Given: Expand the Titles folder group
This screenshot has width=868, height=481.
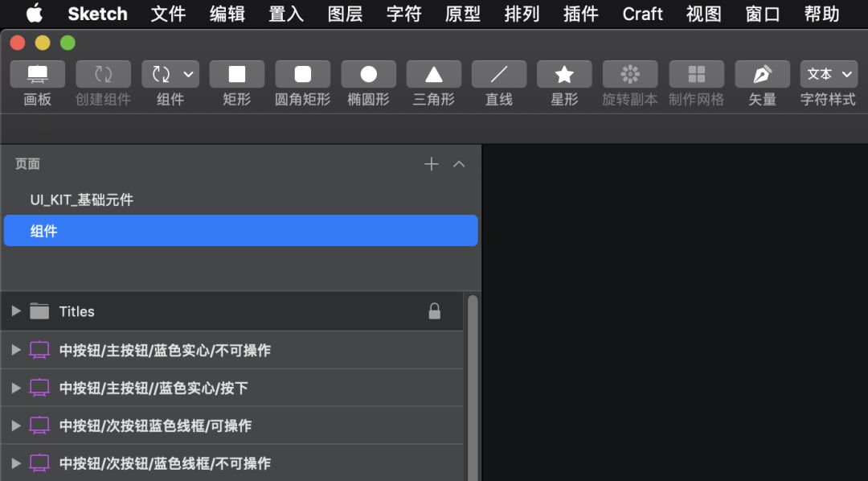Looking at the screenshot, I should coord(16,311).
